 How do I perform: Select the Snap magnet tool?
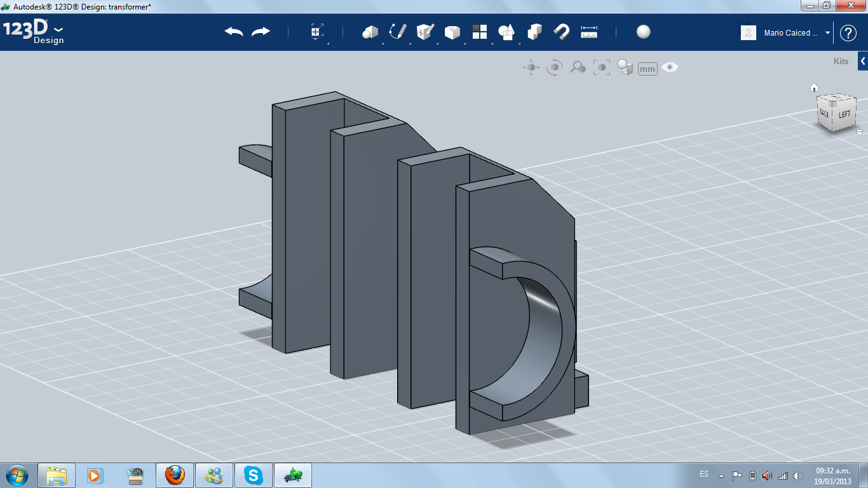(562, 32)
